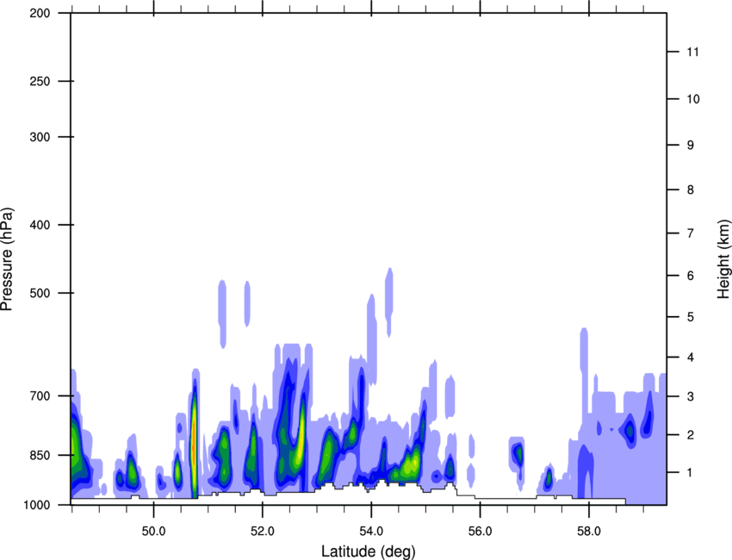Click height tick label 5
This screenshot has height=560, width=732.
click(691, 317)
